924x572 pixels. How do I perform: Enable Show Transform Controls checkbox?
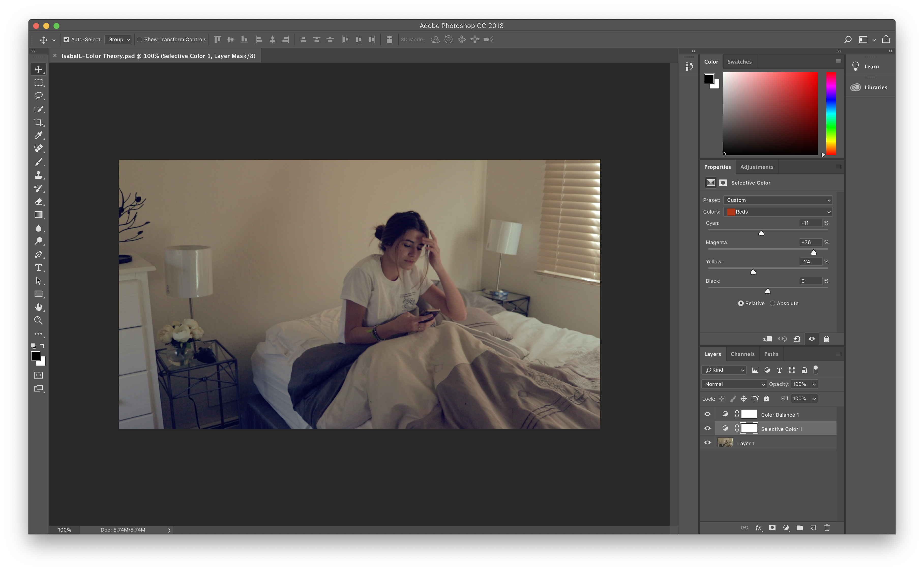[139, 39]
